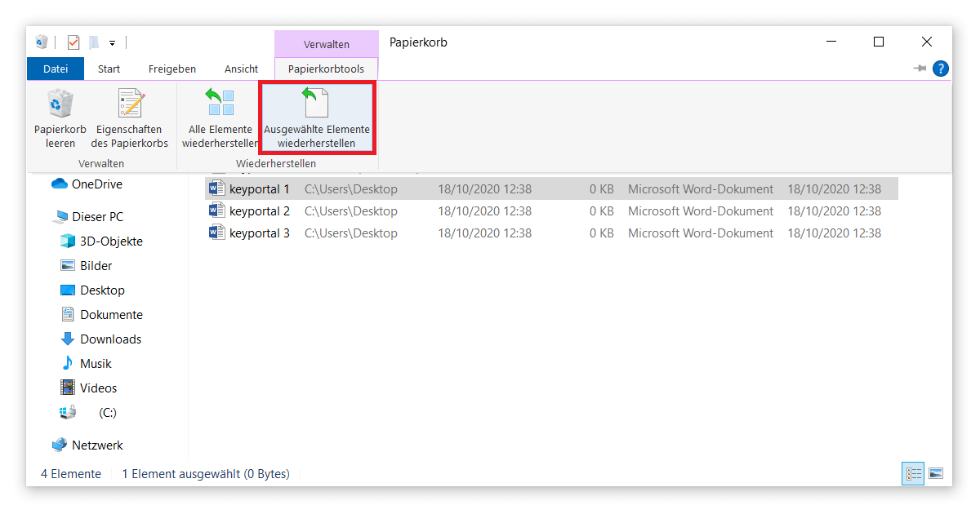This screenshot has height=514, width=980.
Task: Pin the ribbon with the pushpin icon
Action: pyautogui.click(x=919, y=69)
